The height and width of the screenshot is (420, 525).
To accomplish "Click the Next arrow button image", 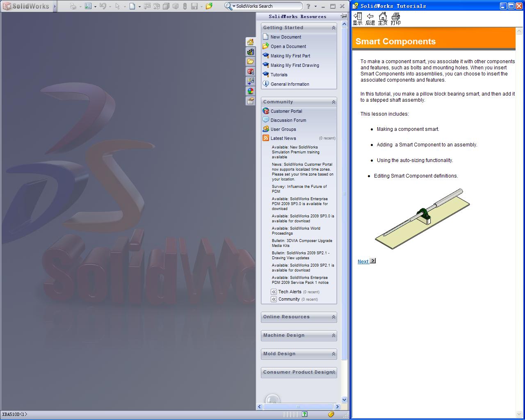I will [x=373, y=261].
